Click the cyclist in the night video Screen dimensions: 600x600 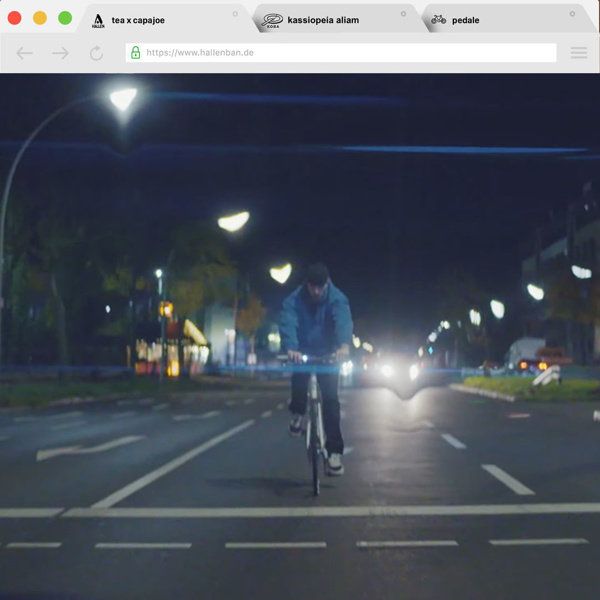coord(315,370)
